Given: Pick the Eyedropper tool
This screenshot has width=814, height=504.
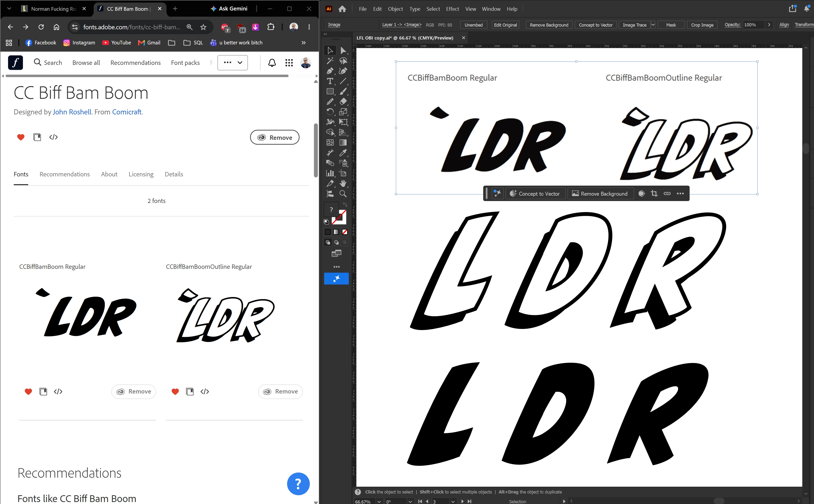Looking at the screenshot, I should click(x=343, y=153).
